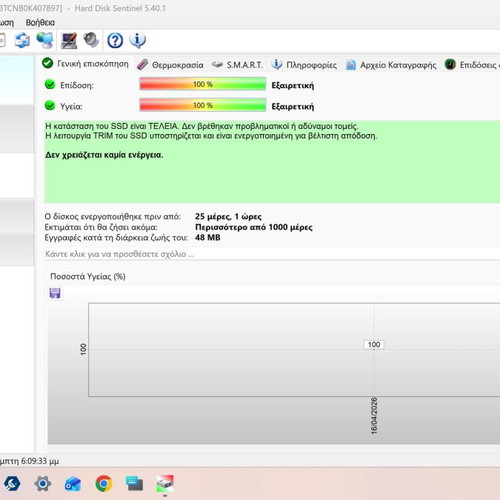Open the Αρχείο Καταγραφής tab
The width and height of the screenshot is (500, 500).
point(391,65)
